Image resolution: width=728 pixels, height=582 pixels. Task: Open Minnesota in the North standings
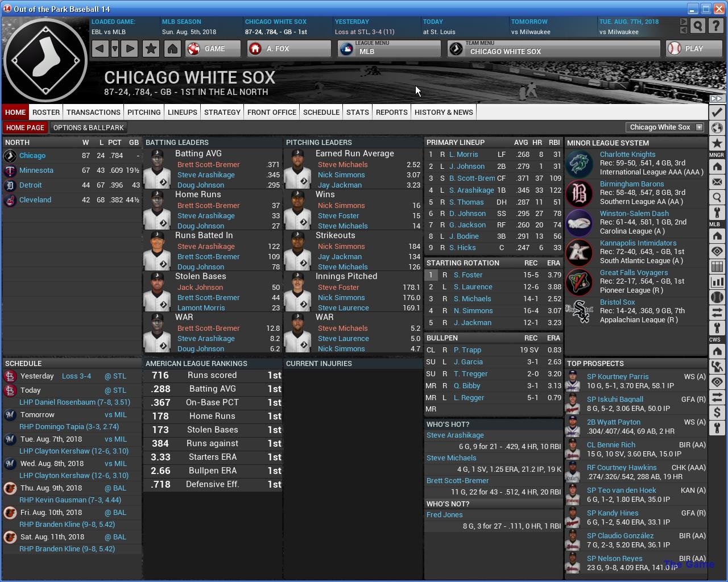click(x=36, y=171)
